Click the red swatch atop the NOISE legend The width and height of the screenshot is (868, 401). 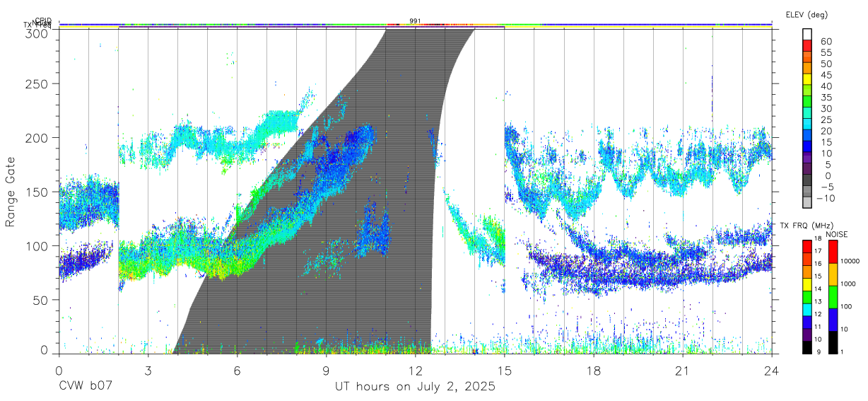(x=833, y=252)
